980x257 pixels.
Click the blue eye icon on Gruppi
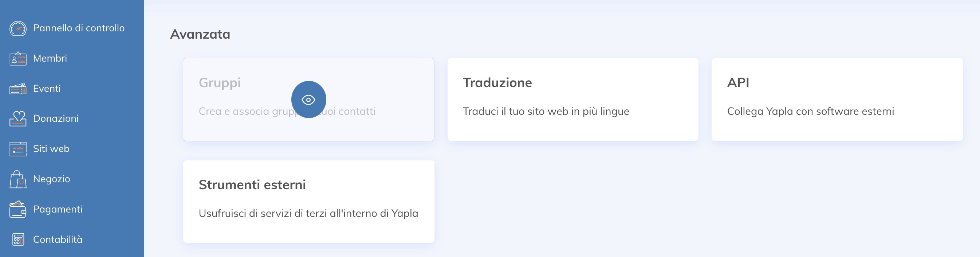(x=308, y=99)
